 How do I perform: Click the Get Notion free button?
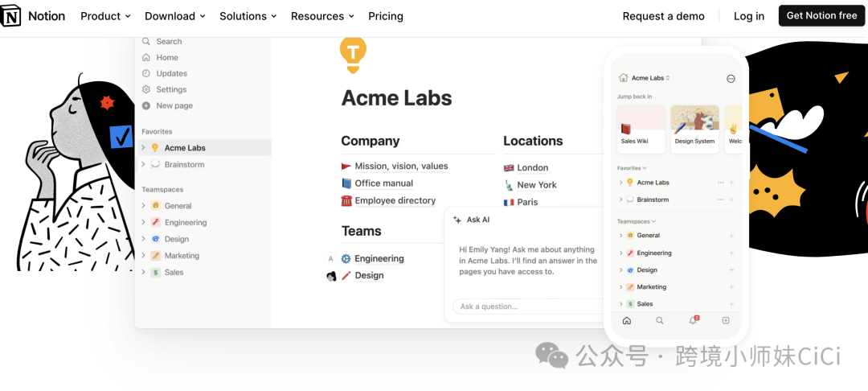pos(821,15)
